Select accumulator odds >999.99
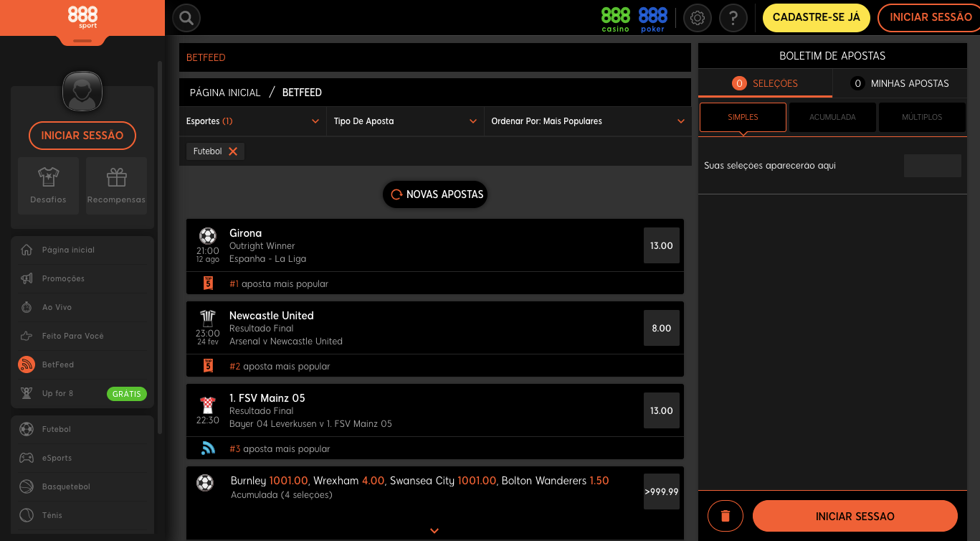 661,491
